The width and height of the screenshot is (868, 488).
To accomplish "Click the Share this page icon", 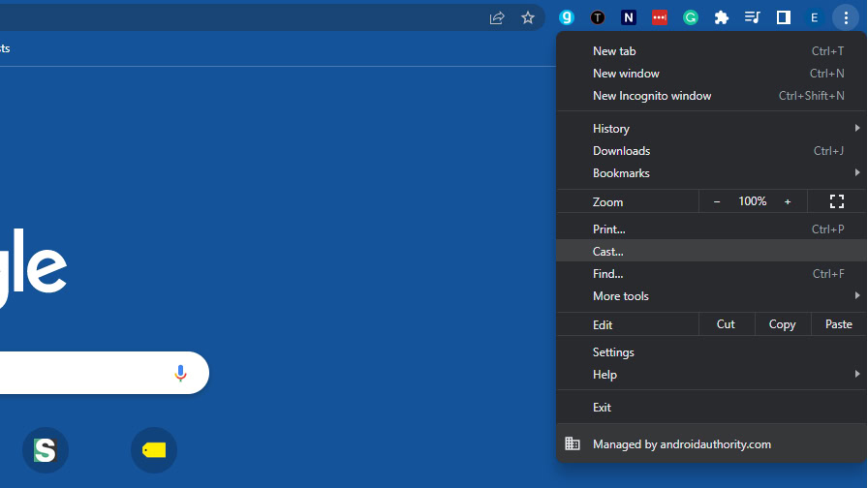I will 497,17.
